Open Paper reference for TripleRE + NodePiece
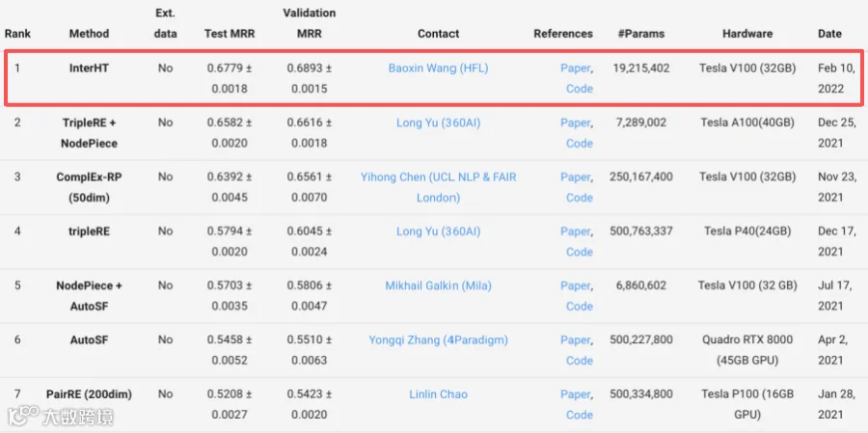 (575, 122)
